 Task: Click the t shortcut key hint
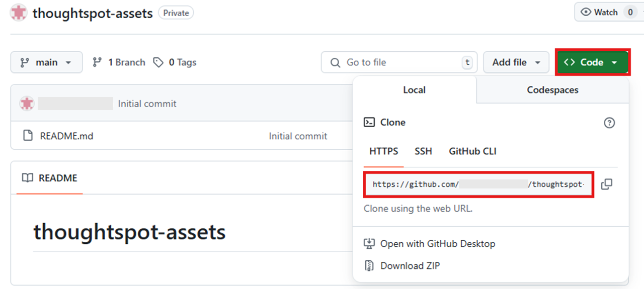point(467,62)
